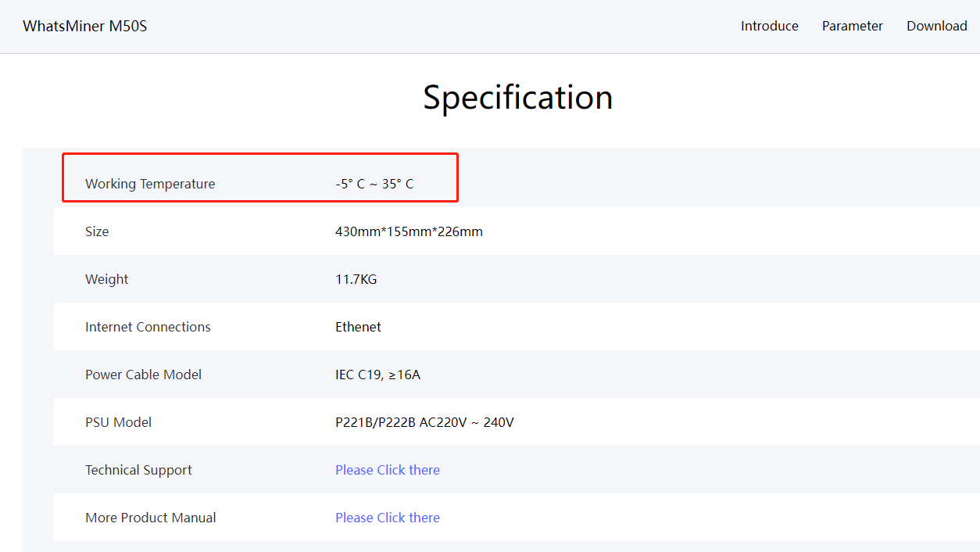The width and height of the screenshot is (980, 552).
Task: Open the Technical Support 'Please Click there' link
Action: click(x=387, y=470)
